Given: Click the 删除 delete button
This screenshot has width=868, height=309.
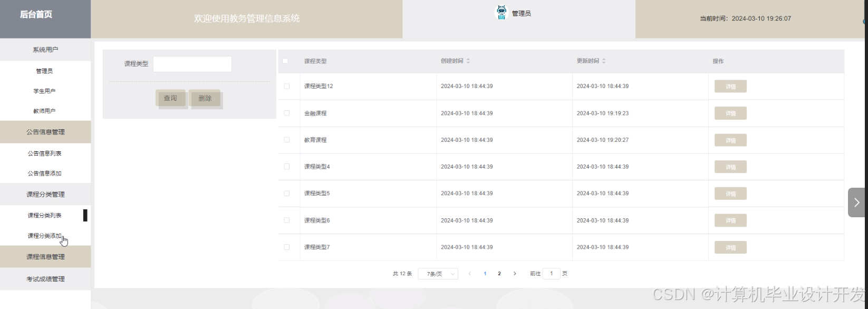Looking at the screenshot, I should (205, 98).
